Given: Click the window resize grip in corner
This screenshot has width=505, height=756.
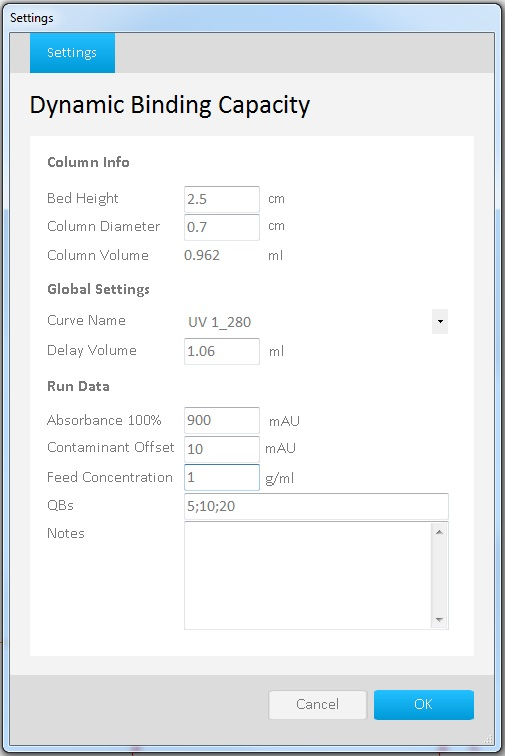Looking at the screenshot, I should pos(489,739).
